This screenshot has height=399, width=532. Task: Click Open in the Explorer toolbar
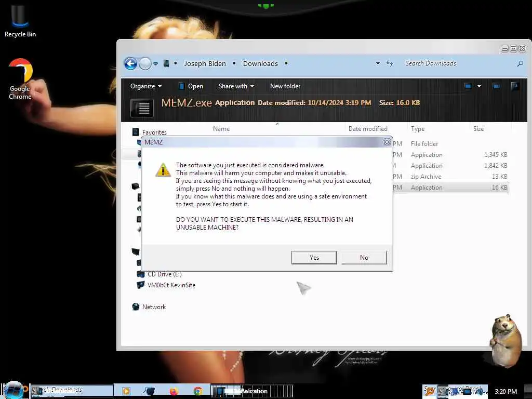(191, 86)
